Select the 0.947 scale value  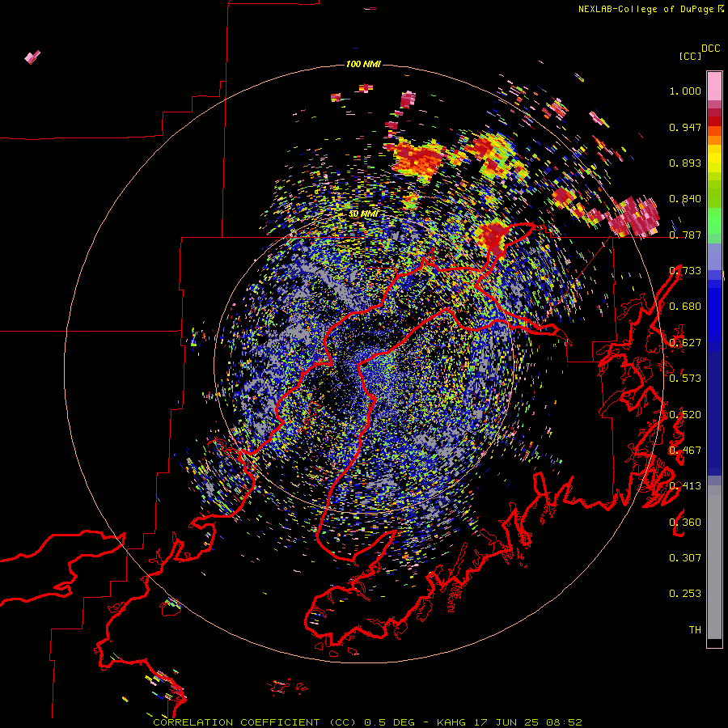click(685, 127)
